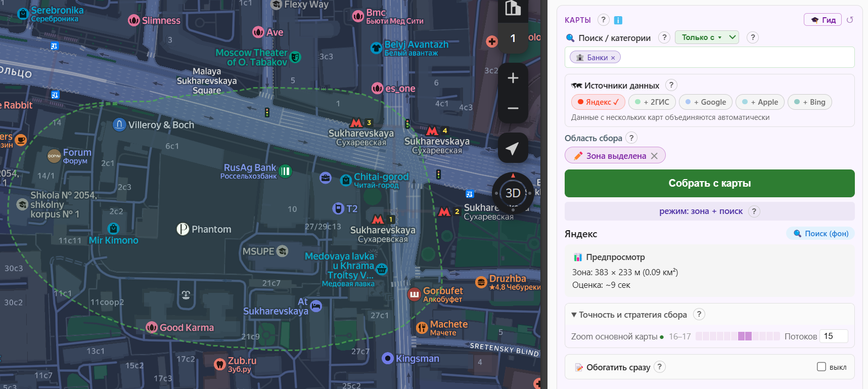Click the 'Собрать с карты' button
Screen dimensions: 868x389
[x=709, y=183]
